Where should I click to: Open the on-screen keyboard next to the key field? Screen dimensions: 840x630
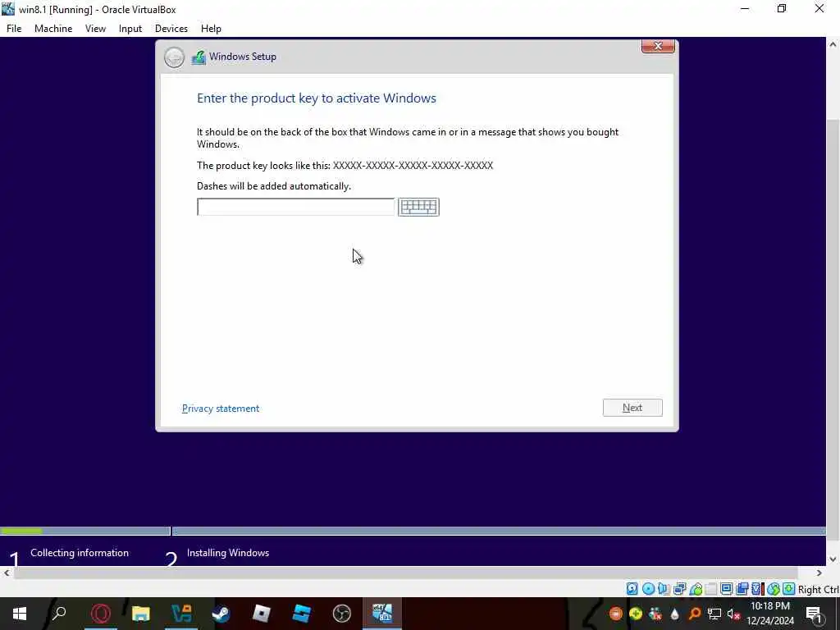(418, 207)
